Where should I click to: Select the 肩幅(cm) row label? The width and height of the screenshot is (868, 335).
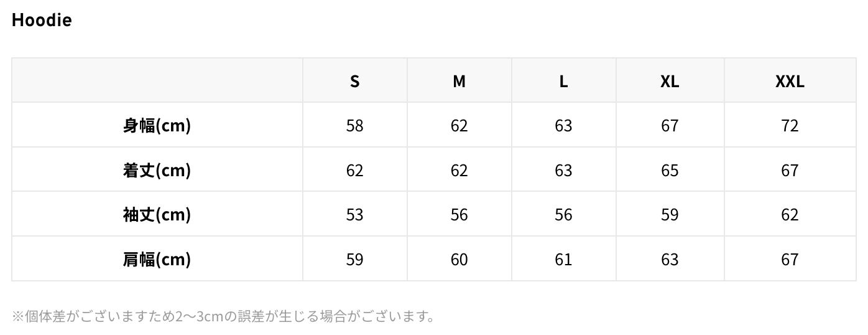click(x=157, y=259)
